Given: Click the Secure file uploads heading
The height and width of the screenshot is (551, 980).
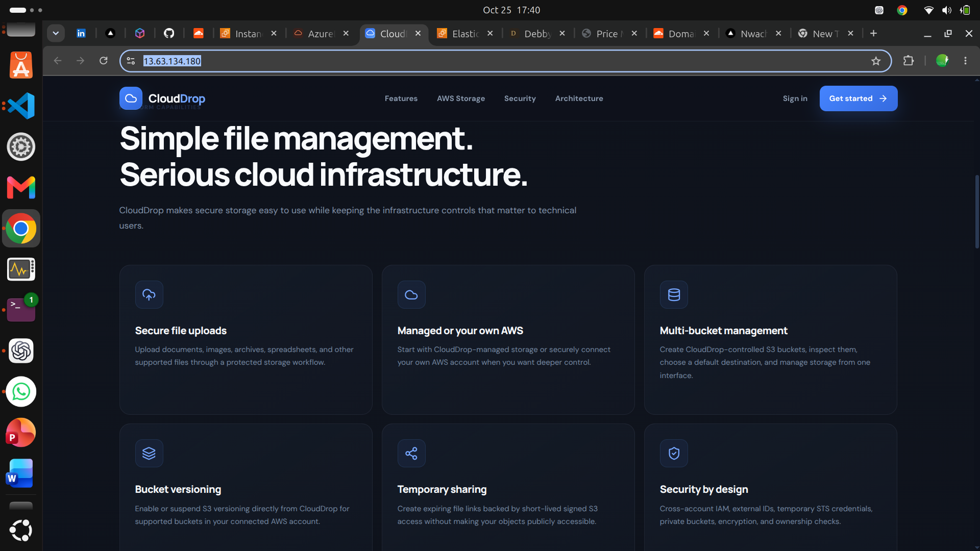Looking at the screenshot, I should [181, 331].
